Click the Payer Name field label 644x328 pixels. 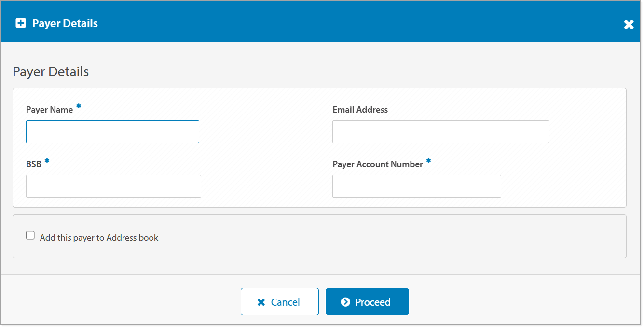(49, 110)
